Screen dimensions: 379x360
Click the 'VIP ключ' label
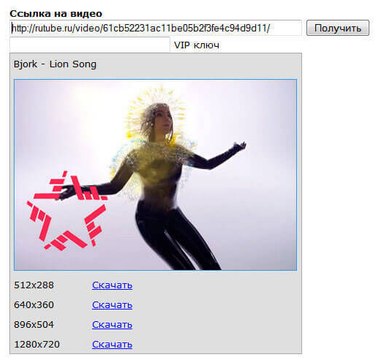[x=197, y=45]
